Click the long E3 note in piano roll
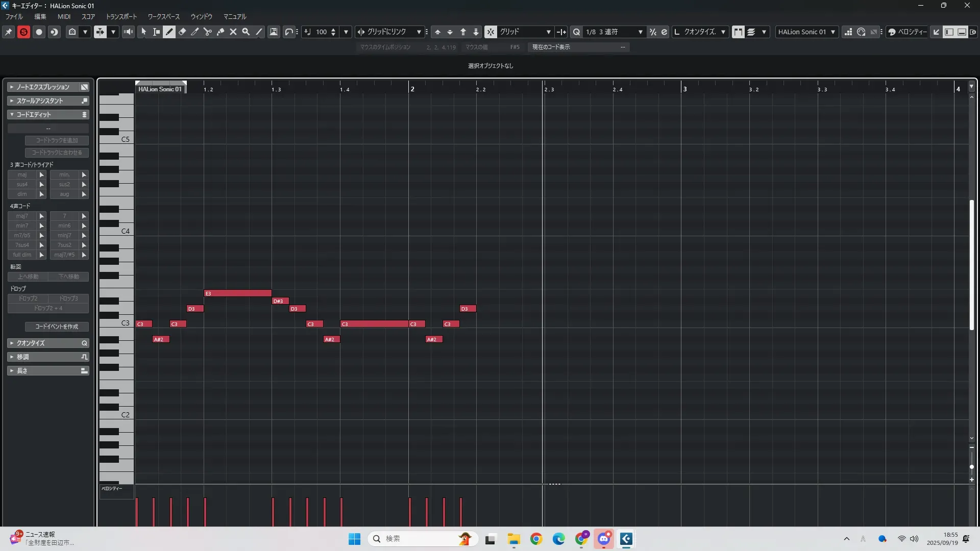The width and height of the screenshot is (980, 551). tap(238, 293)
